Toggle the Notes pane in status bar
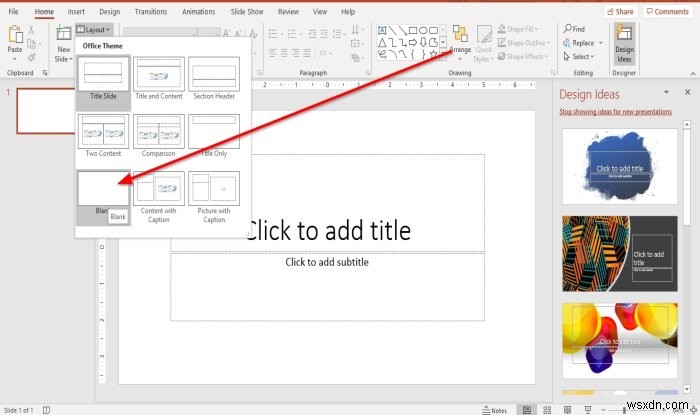Viewport: 700px width, 415px height. pyautogui.click(x=495, y=410)
